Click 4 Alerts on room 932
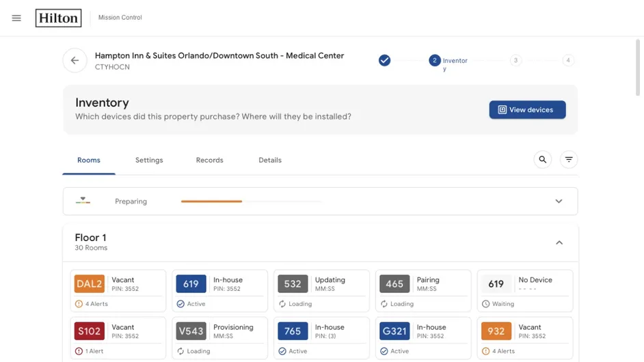This screenshot has height=362, width=644. coord(498,351)
